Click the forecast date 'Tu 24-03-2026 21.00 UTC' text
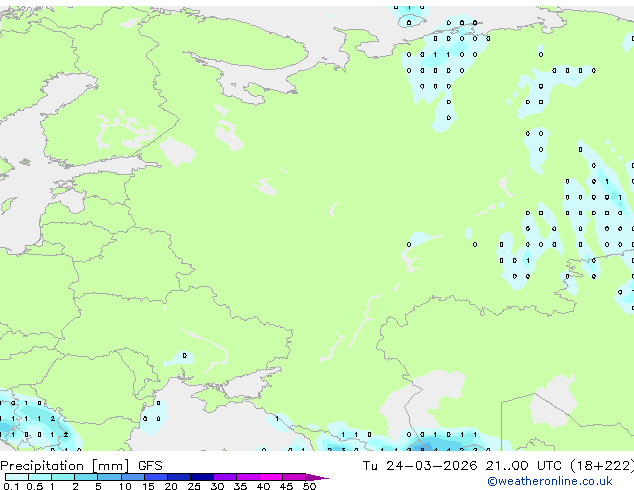The width and height of the screenshot is (634, 490). 462,466
